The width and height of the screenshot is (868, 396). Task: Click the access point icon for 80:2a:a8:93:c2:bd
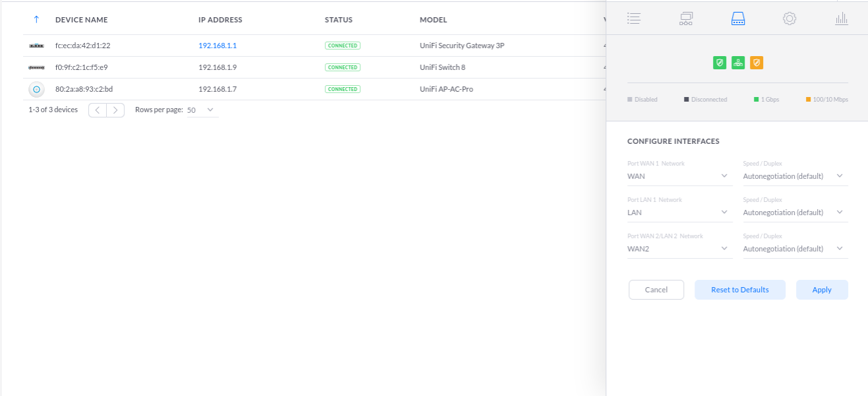tap(36, 89)
